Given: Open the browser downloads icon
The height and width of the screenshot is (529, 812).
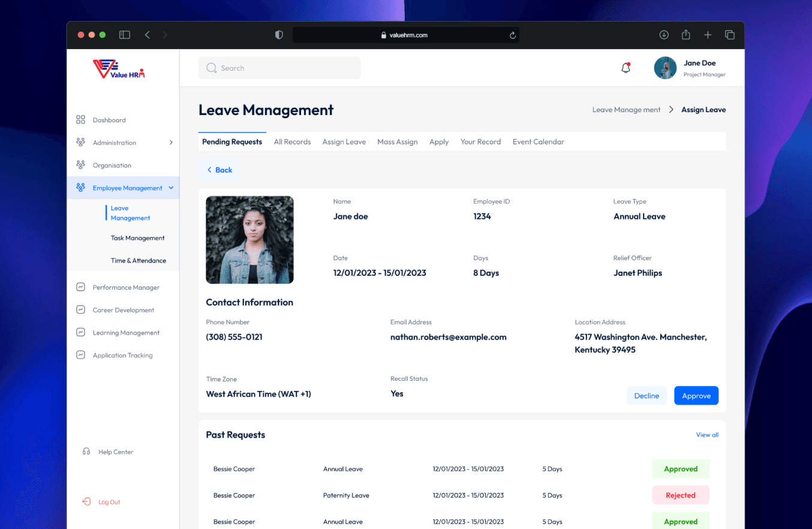Looking at the screenshot, I should click(664, 35).
